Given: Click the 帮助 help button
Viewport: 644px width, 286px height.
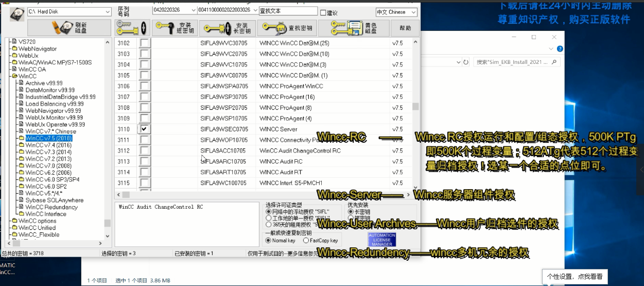Looking at the screenshot, I should (x=405, y=28).
